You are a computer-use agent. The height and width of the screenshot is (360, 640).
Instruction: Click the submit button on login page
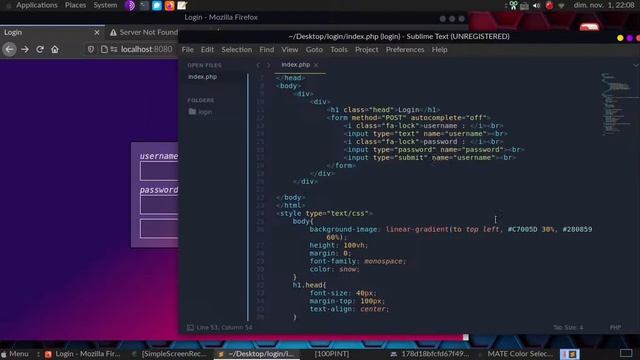[x=159, y=229]
